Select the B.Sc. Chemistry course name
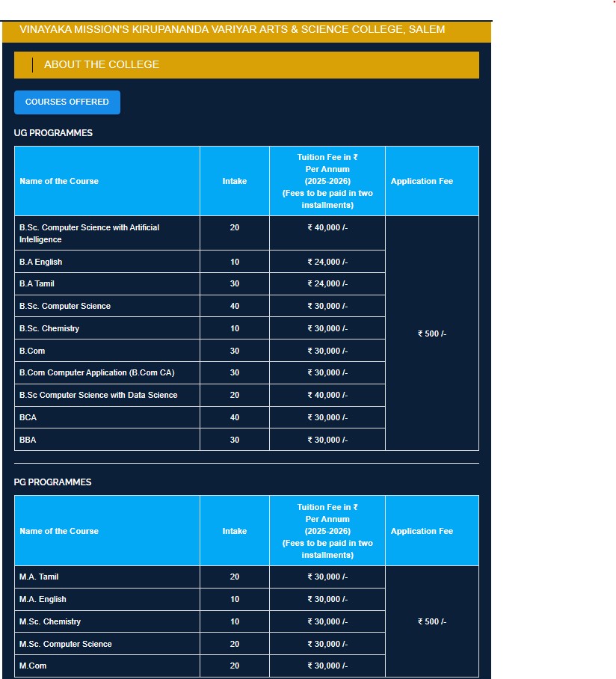This screenshot has height=679, width=616. tap(49, 329)
